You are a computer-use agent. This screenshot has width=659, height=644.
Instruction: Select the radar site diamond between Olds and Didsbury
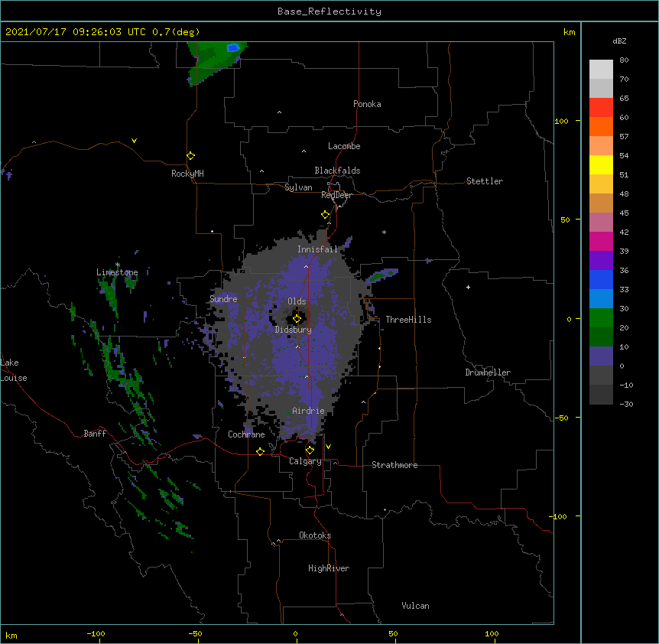pyautogui.click(x=297, y=319)
